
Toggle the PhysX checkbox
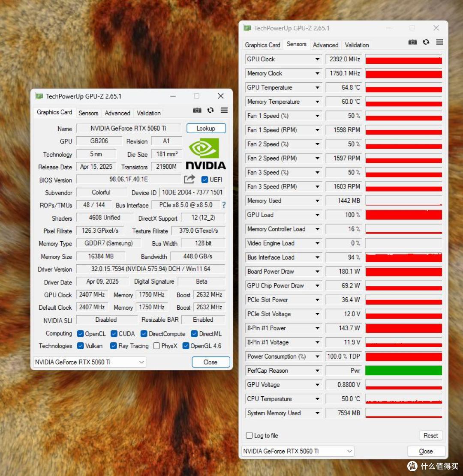tap(156, 346)
